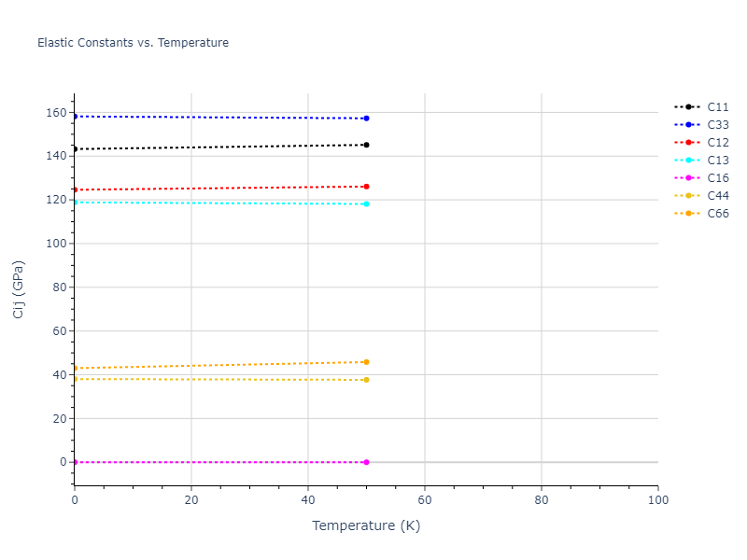The height and width of the screenshot is (560, 747).
Task: Click the x-axis tick label 100
Action: click(x=657, y=500)
